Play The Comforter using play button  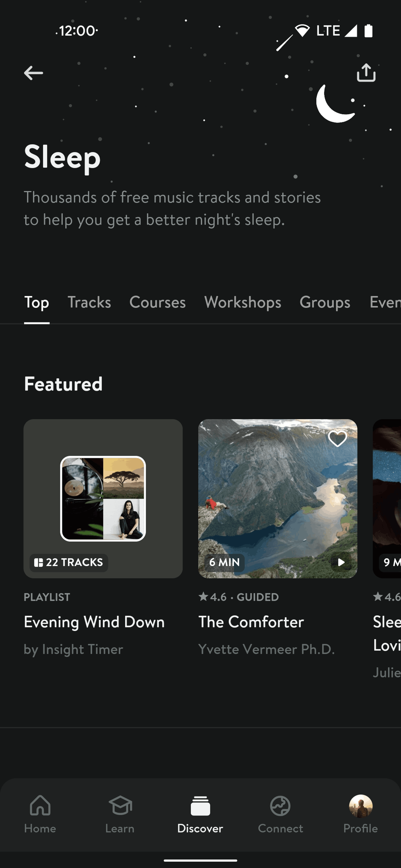pyautogui.click(x=341, y=562)
